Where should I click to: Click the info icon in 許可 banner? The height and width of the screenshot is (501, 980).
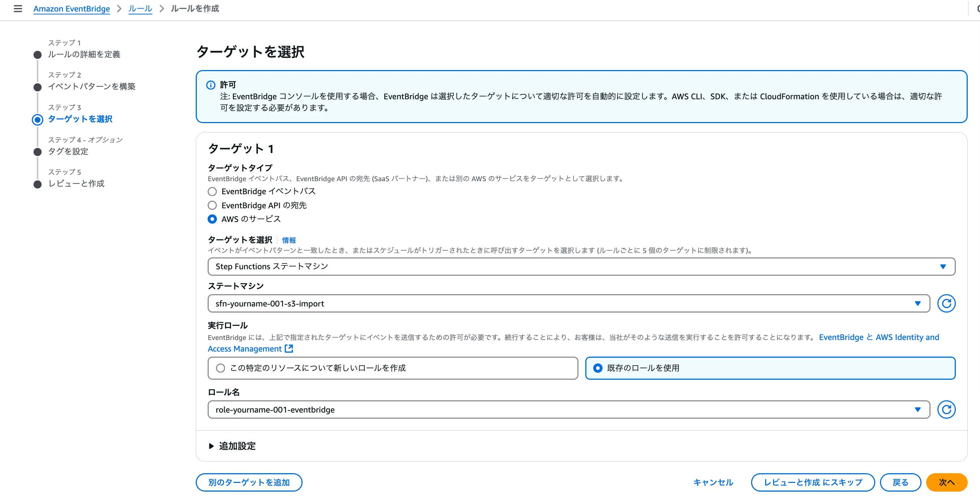click(x=211, y=85)
